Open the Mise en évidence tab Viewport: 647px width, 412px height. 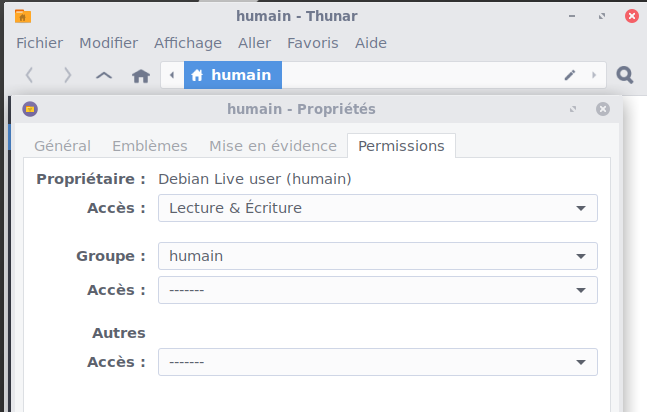[272, 146]
